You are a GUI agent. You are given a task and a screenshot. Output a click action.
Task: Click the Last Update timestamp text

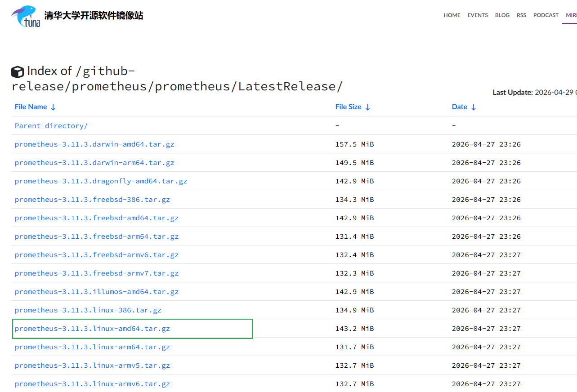[535, 92]
